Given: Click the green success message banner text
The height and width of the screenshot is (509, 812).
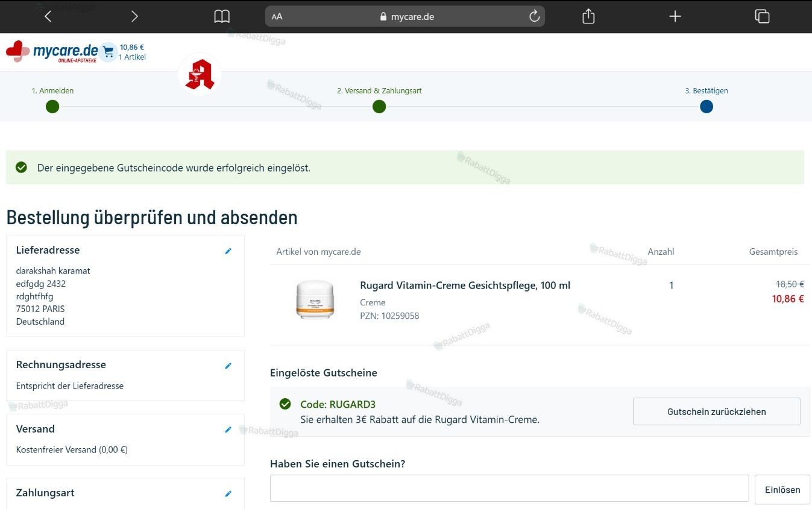Looking at the screenshot, I should pos(174,168).
